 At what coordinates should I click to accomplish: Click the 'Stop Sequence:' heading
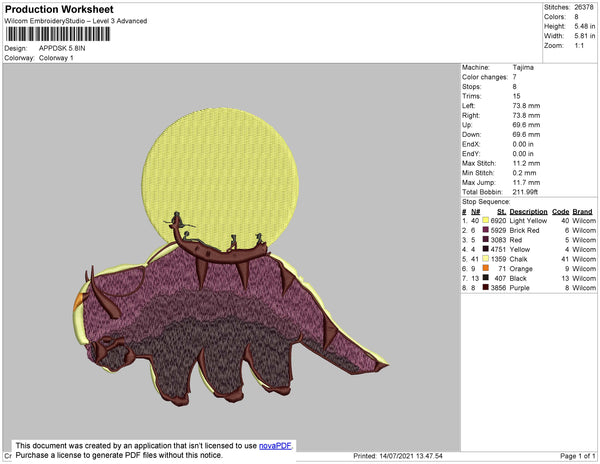tap(486, 202)
